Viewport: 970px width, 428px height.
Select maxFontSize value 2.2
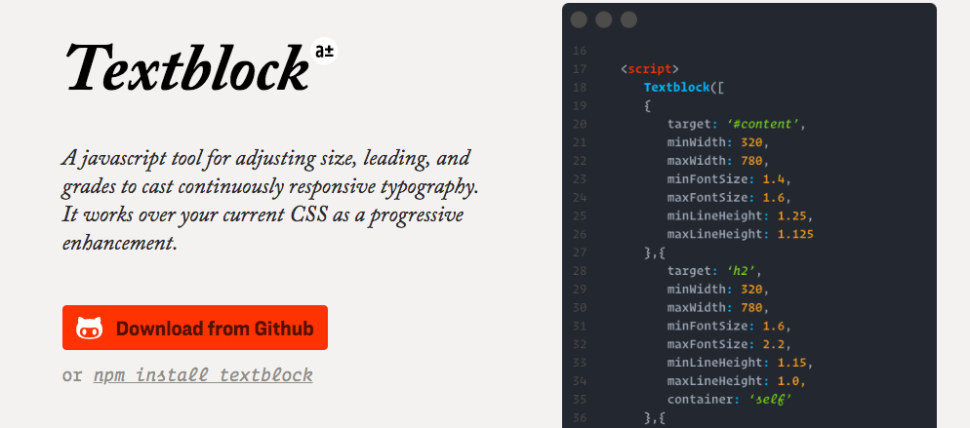(775, 344)
